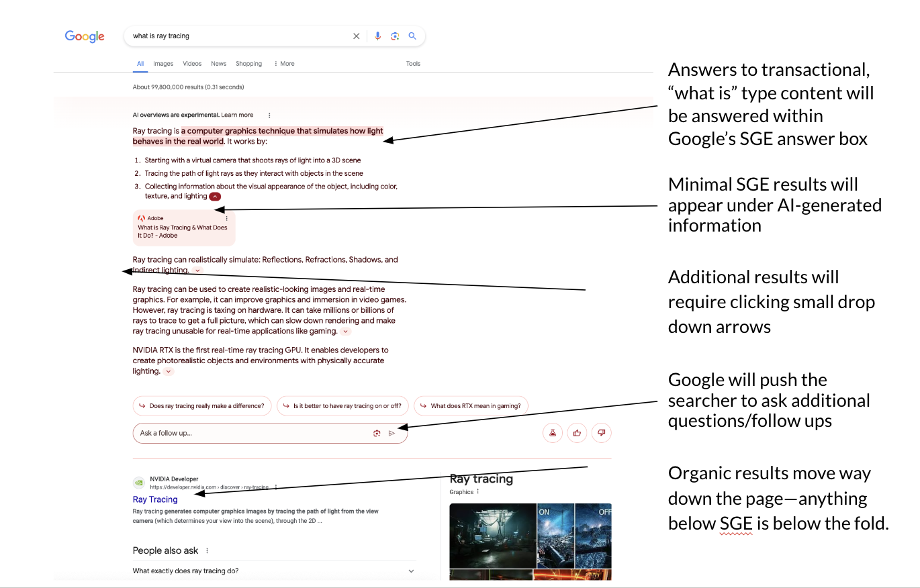Click the NVIDIA Developer site favicon
The image size is (920, 588).
tap(138, 482)
